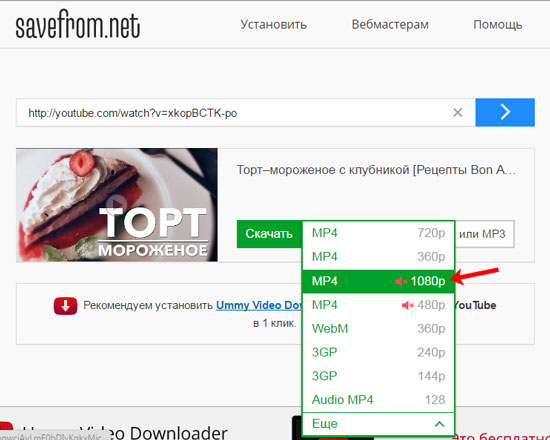Open the Вебмастерам menu item
The image size is (550, 440).
(390, 25)
